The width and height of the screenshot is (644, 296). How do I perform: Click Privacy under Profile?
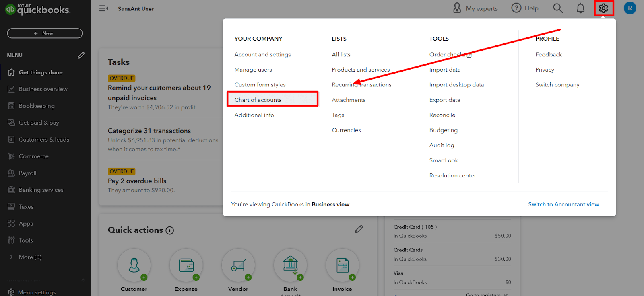click(545, 70)
